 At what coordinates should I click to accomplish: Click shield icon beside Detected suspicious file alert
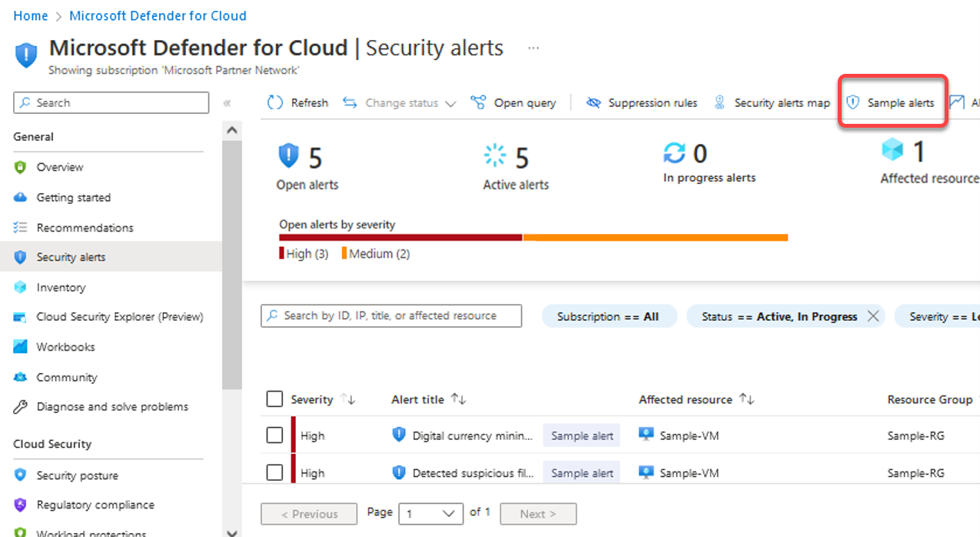click(398, 472)
